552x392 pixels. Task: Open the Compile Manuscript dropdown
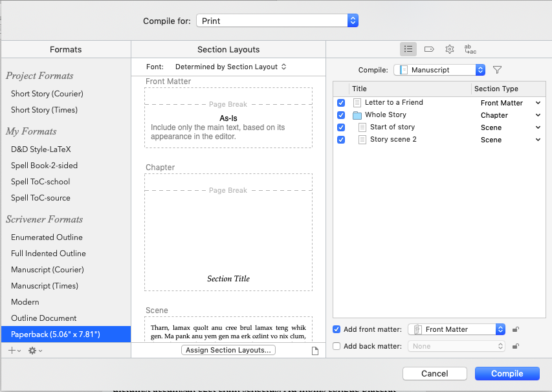coord(439,70)
